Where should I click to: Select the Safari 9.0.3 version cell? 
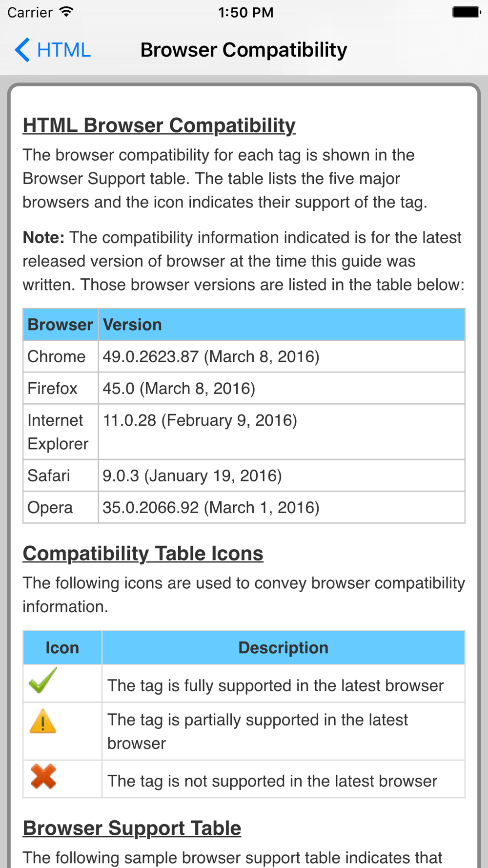[x=282, y=475]
